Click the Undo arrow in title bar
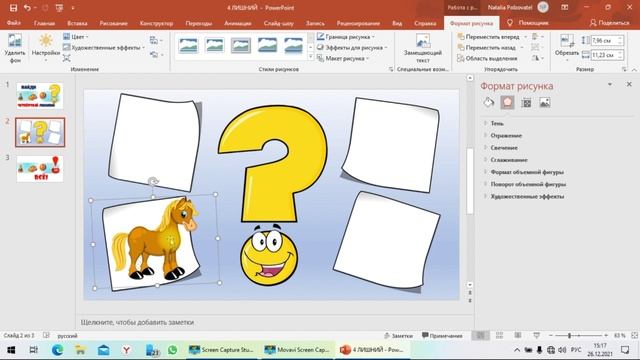640x360 pixels. point(27,8)
